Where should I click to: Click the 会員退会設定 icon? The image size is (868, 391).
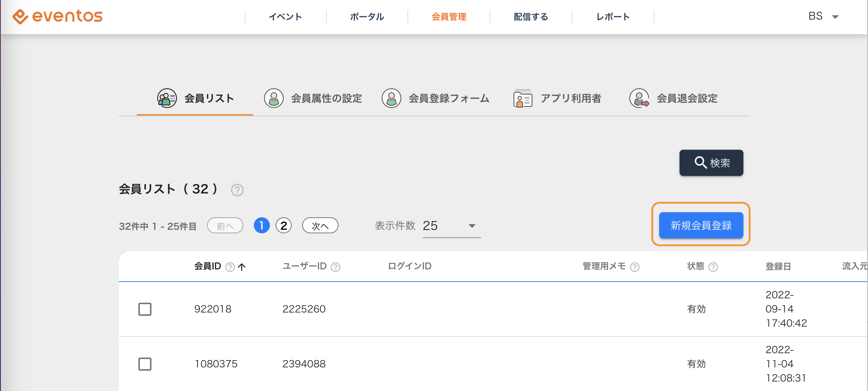[639, 98]
